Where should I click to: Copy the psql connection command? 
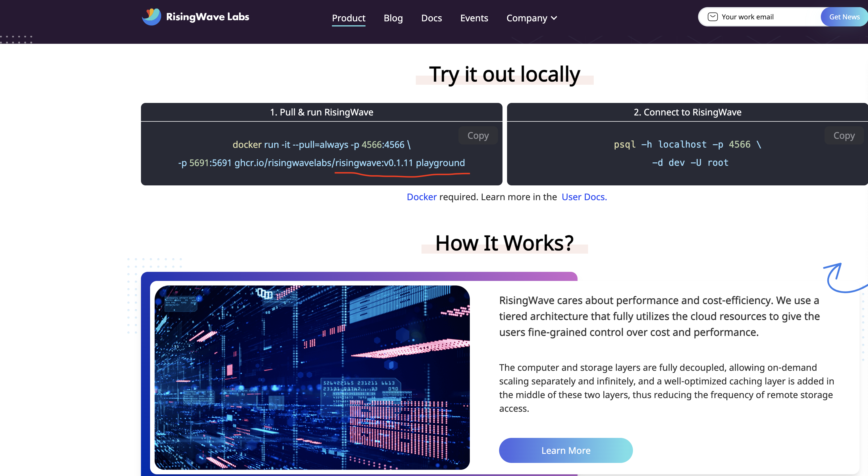point(844,135)
